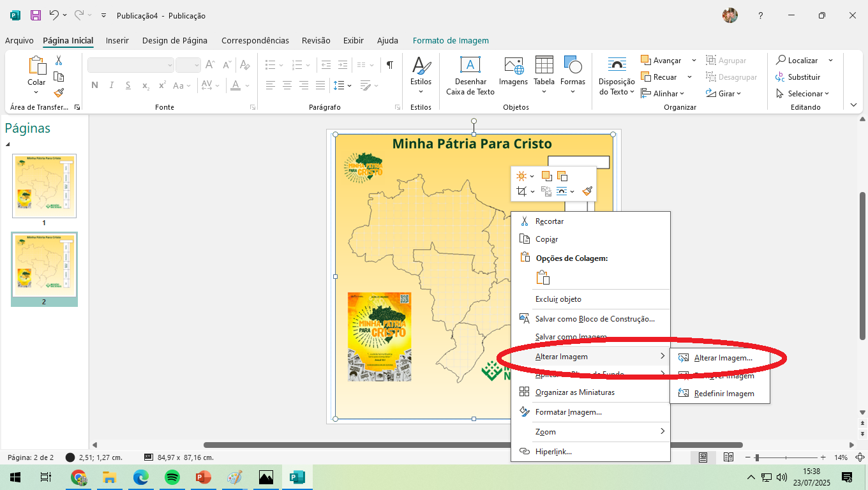
Task: Insert a picture with the Imagens button
Action: [x=513, y=70]
